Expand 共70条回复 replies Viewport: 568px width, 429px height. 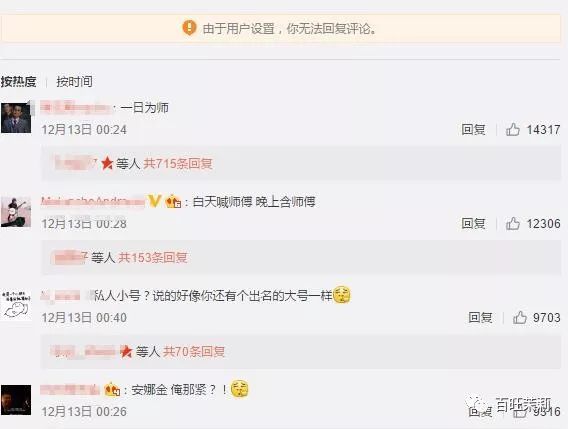(194, 351)
